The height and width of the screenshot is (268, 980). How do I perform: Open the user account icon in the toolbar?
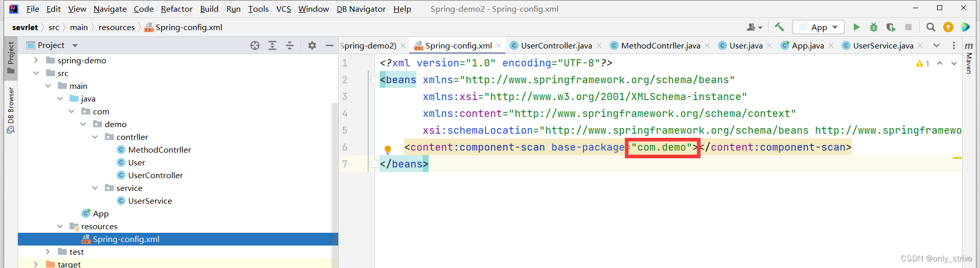click(754, 27)
